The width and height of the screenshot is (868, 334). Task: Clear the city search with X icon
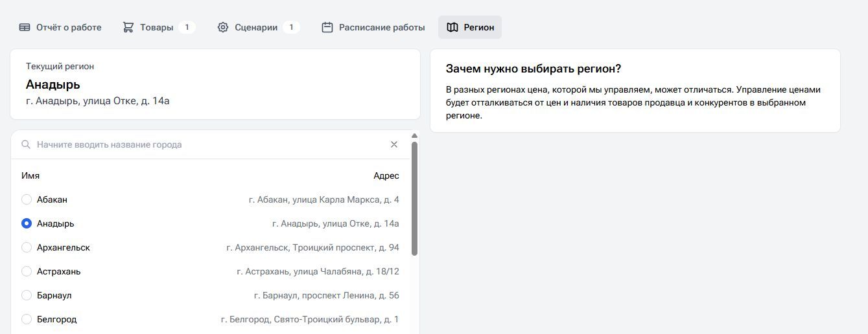tap(394, 144)
